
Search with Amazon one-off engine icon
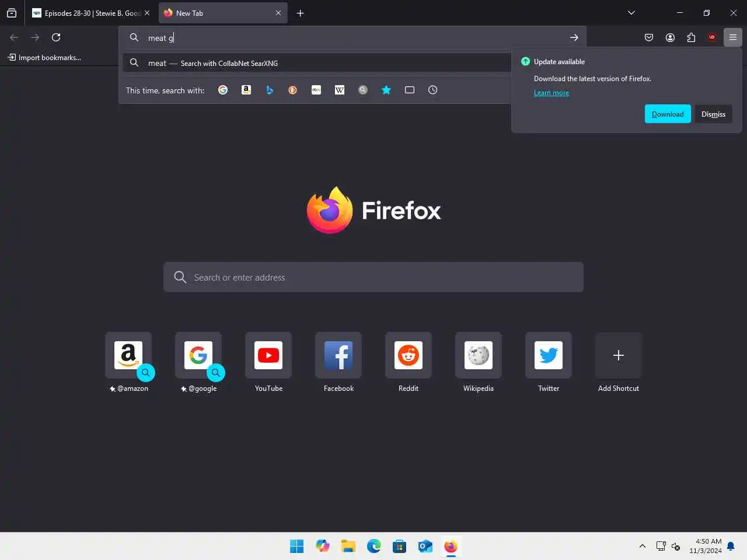pos(246,90)
